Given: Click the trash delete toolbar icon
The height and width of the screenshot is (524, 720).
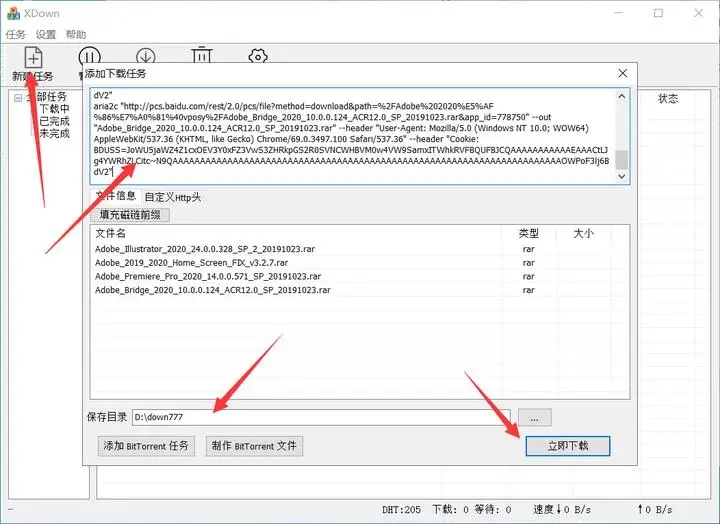Looking at the screenshot, I should pos(202,55).
